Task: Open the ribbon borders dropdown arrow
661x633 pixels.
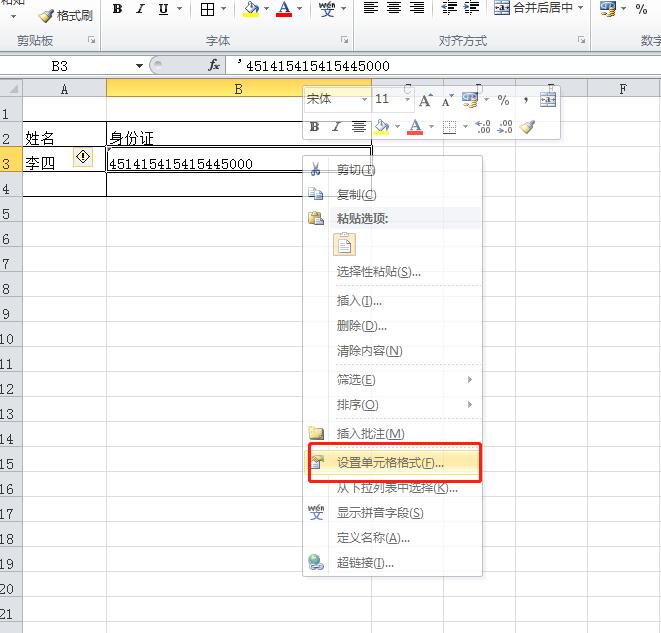Action: [223, 8]
